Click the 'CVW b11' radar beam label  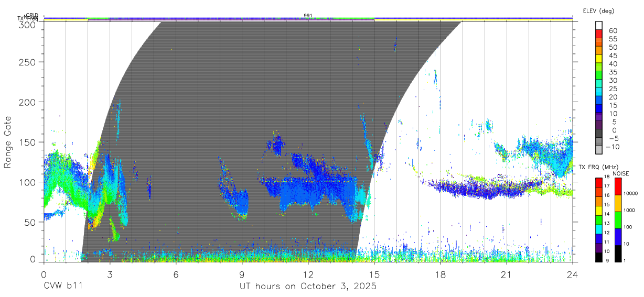coord(62,287)
